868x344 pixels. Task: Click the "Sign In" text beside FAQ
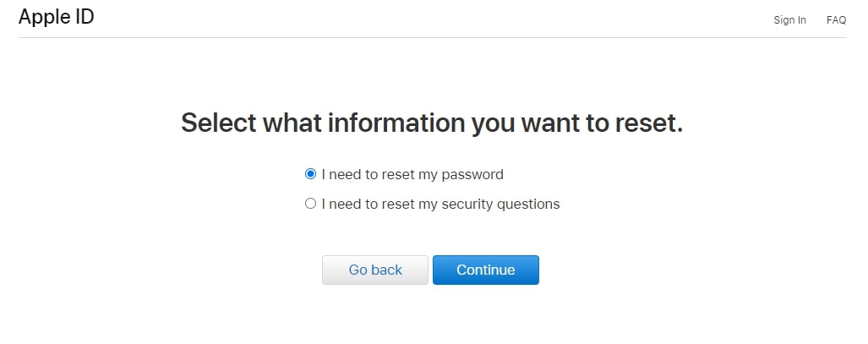(x=789, y=20)
